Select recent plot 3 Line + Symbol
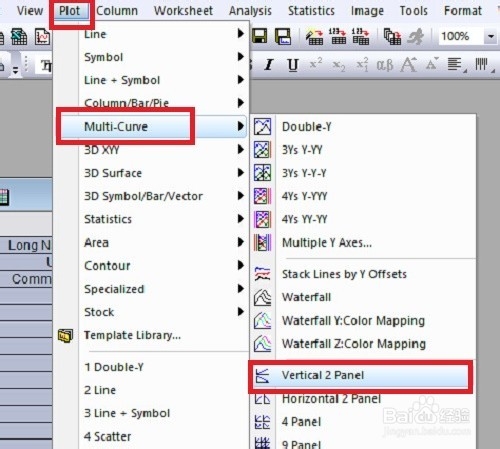 coord(127,413)
